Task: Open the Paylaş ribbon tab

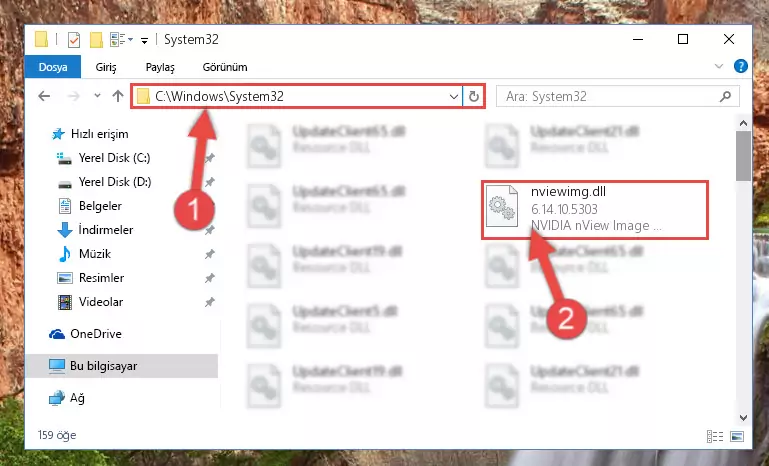Action: 160,67
